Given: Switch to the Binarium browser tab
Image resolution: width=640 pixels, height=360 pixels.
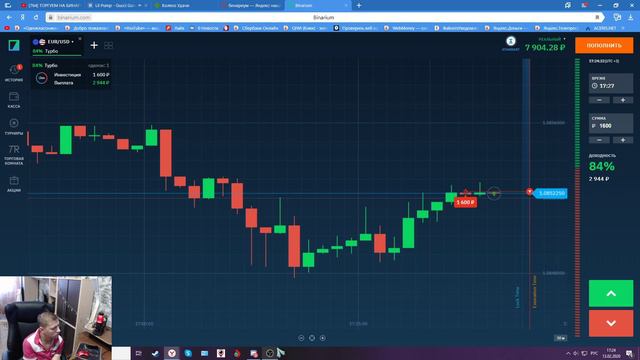Looking at the screenshot, I should 318,5.
